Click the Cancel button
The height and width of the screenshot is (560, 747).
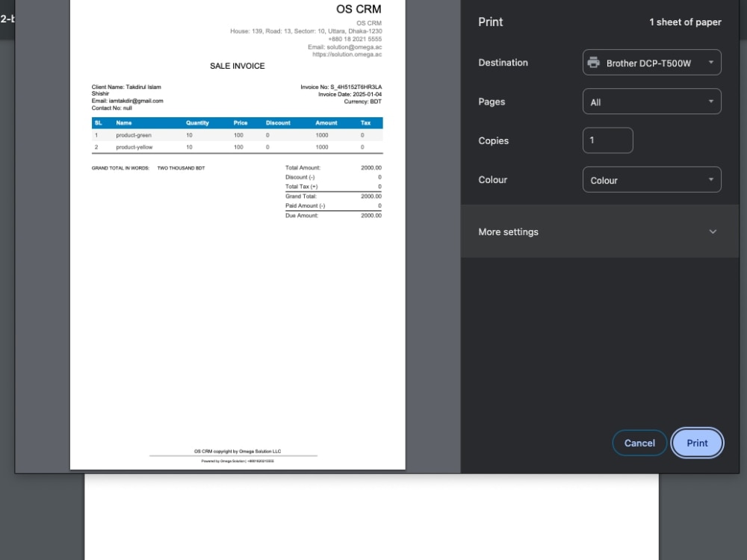(639, 443)
